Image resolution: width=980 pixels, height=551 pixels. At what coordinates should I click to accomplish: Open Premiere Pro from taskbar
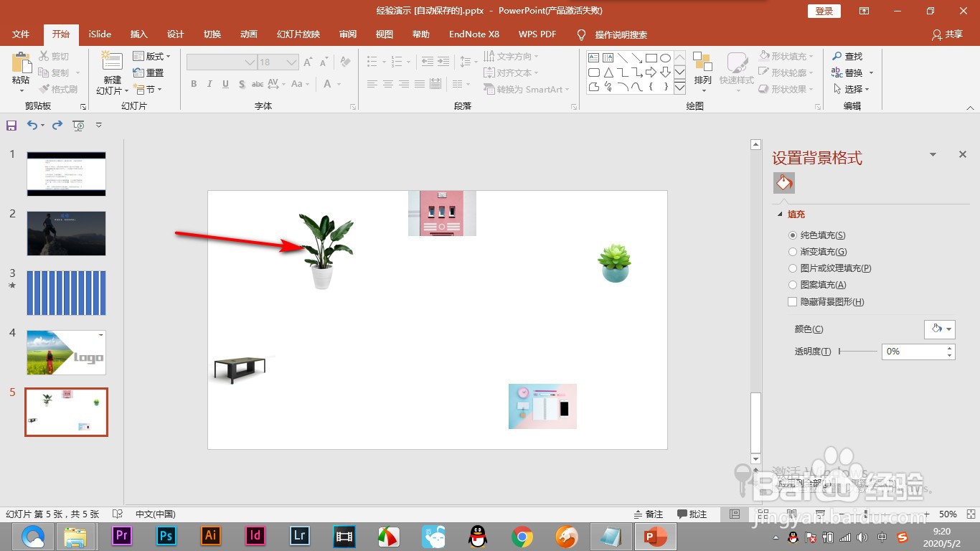pos(122,536)
